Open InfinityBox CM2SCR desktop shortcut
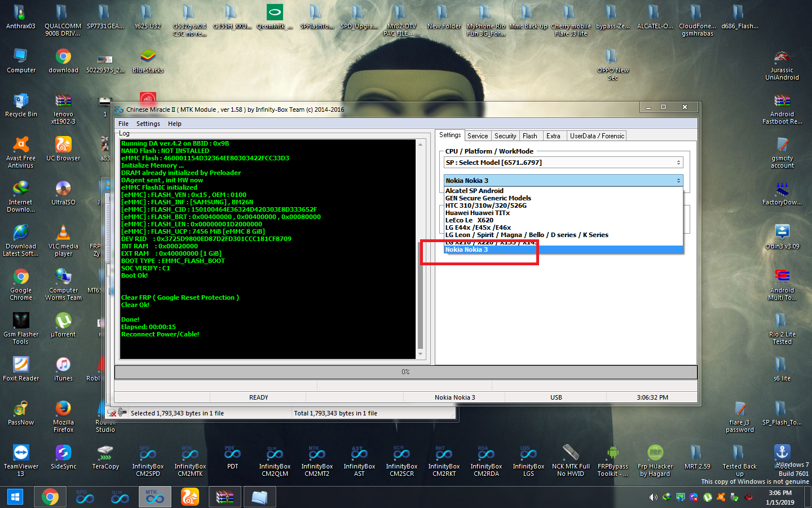This screenshot has width=812, height=508. click(x=401, y=460)
